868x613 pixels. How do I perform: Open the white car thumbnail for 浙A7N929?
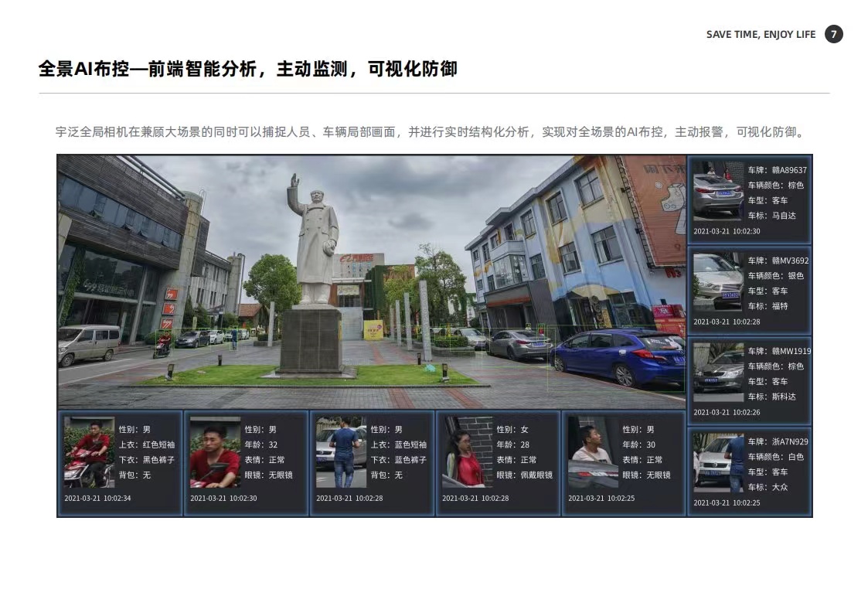tap(717, 463)
